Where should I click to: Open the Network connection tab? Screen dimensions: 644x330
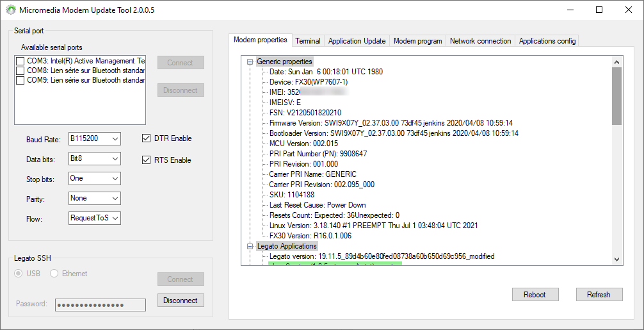click(x=480, y=41)
